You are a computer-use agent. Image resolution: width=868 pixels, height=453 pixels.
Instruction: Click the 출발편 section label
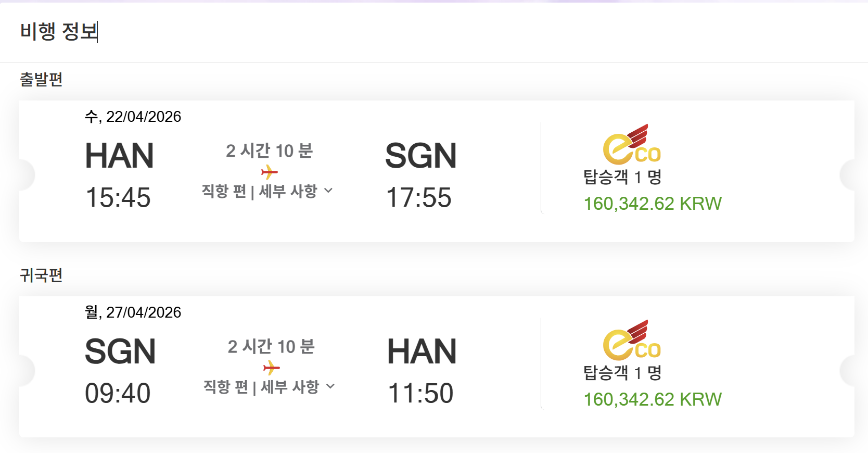[x=41, y=80]
